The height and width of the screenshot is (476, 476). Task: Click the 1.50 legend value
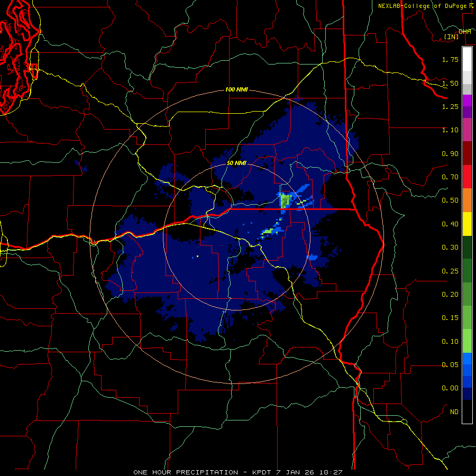coord(450,83)
